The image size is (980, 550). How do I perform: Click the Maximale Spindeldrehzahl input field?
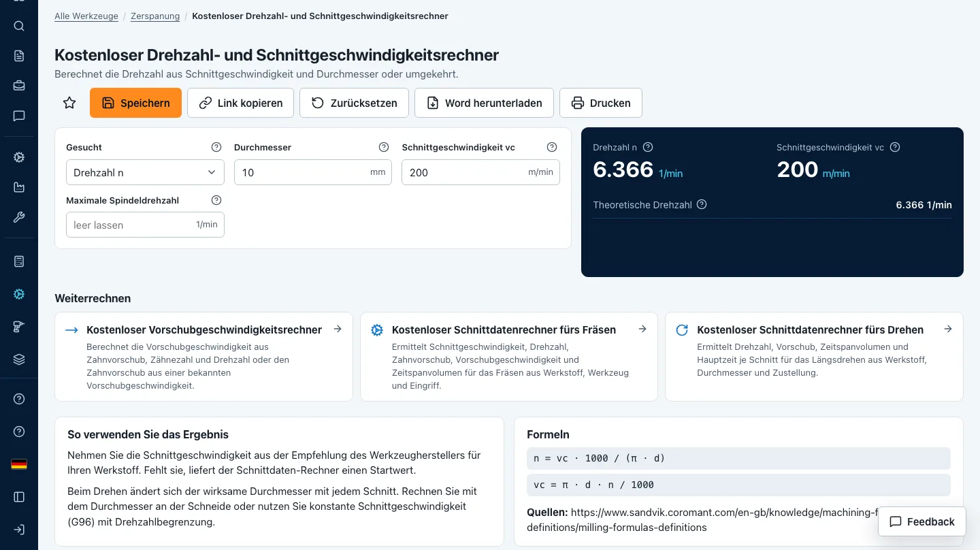click(x=145, y=225)
